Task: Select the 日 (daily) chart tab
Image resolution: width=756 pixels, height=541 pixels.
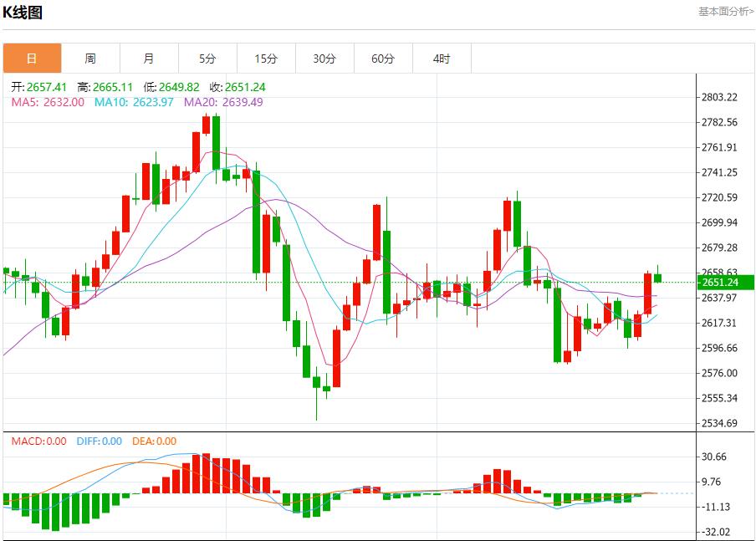Action: pyautogui.click(x=32, y=59)
